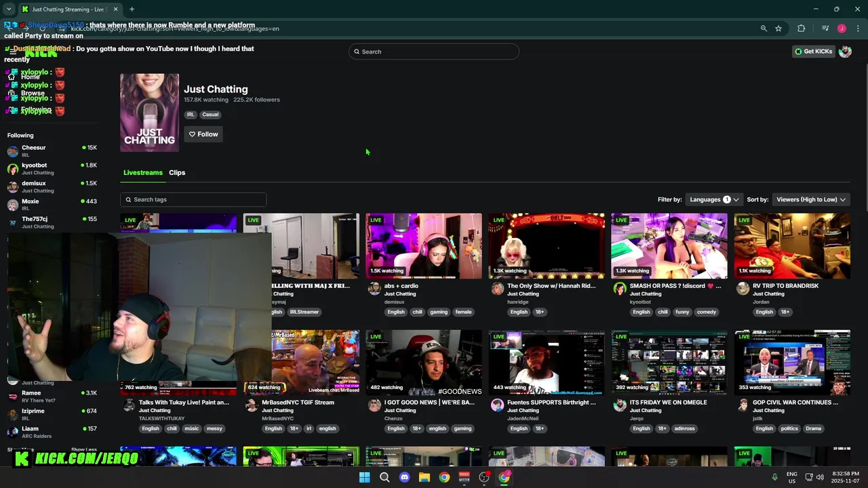
Task: Click the Just Chatting category cover image
Action: point(150,113)
